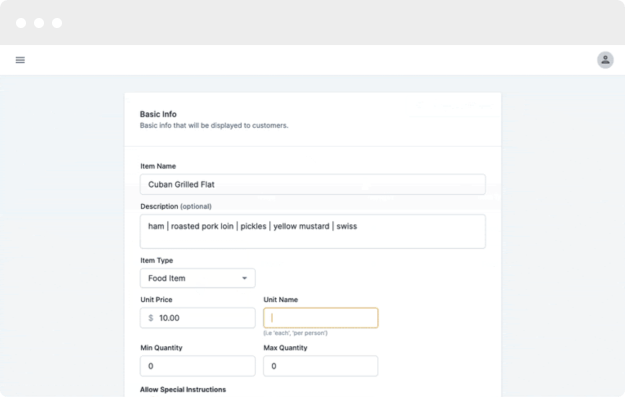The height and width of the screenshot is (397, 625).
Task: Click the first window control dot
Action: click(21, 23)
